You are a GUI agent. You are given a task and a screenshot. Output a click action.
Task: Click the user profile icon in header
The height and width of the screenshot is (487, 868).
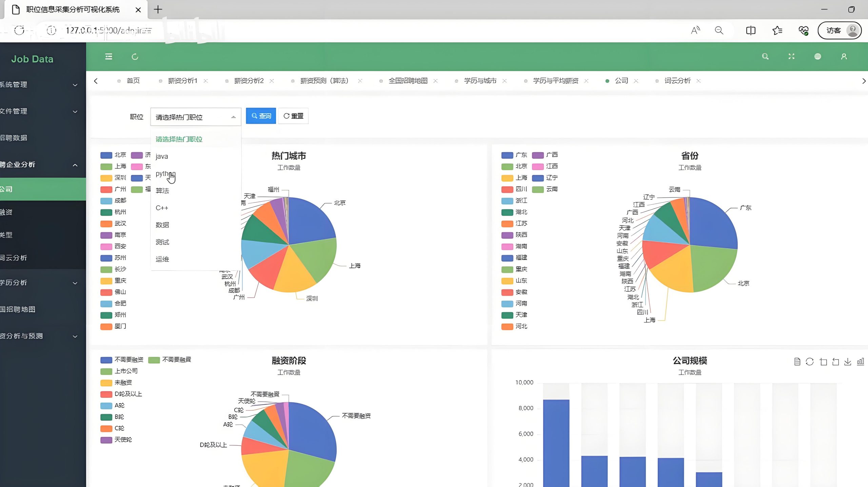click(x=844, y=57)
